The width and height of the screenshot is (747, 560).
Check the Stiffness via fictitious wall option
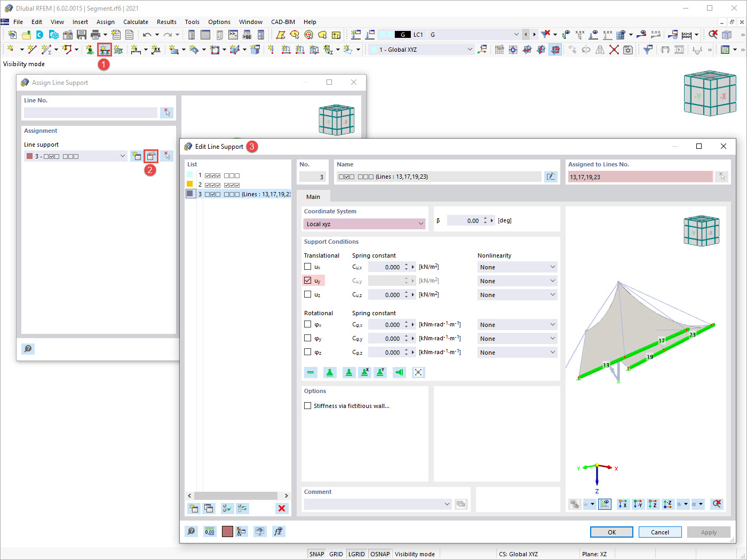(307, 406)
